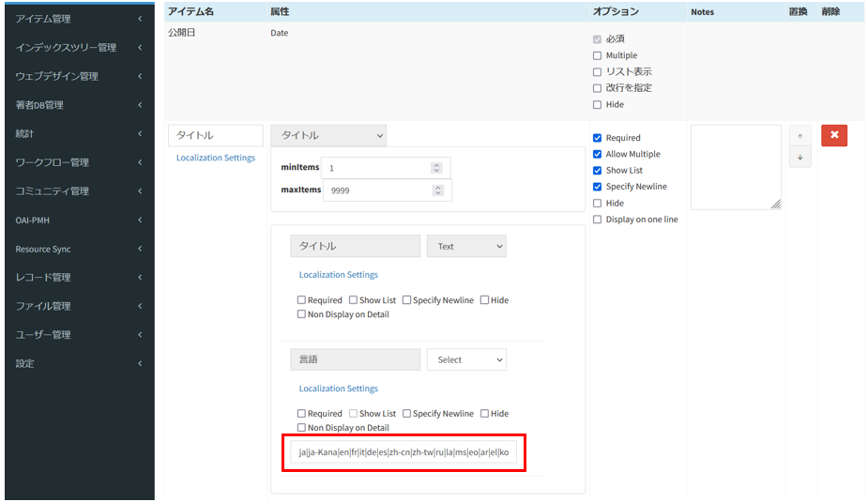Image resolution: width=868 pixels, height=502 pixels.
Task: Click the move down arrow button
Action: tap(799, 158)
